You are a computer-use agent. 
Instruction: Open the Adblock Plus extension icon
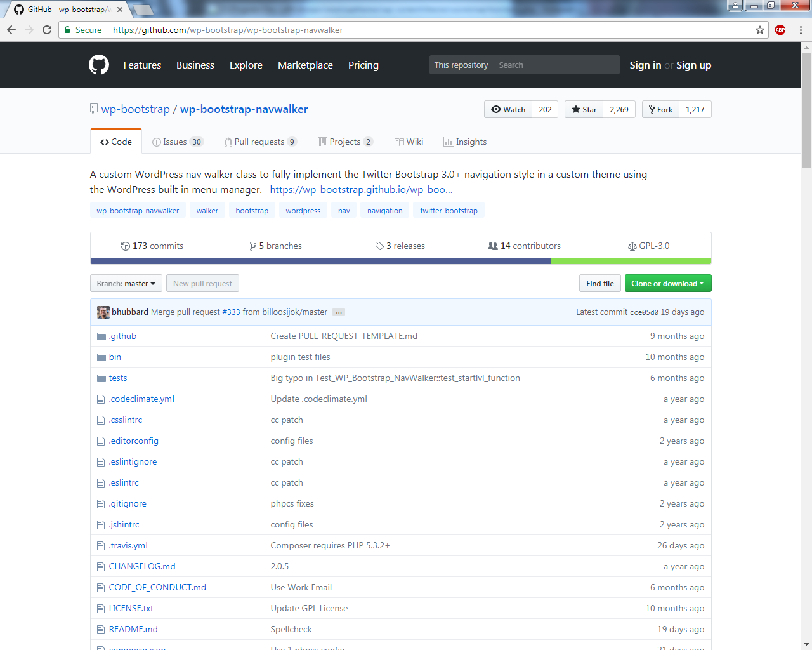click(x=780, y=30)
